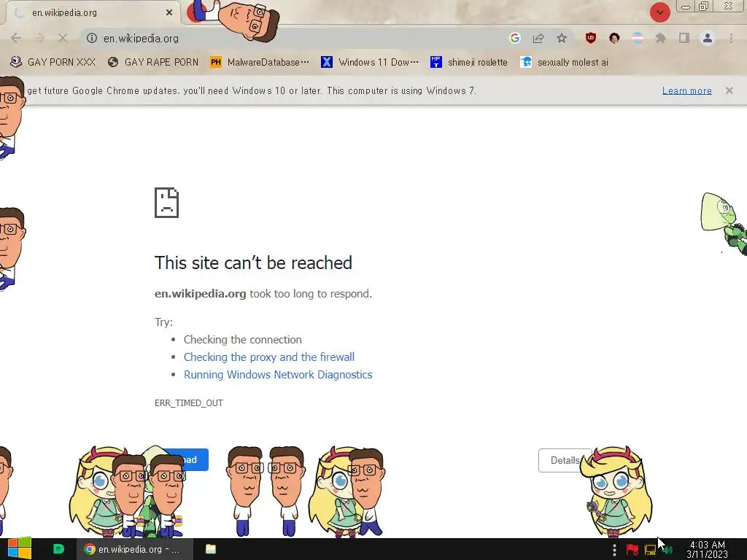This screenshot has width=747, height=560.
Task: Click the Google icon in address bar
Action: click(514, 38)
